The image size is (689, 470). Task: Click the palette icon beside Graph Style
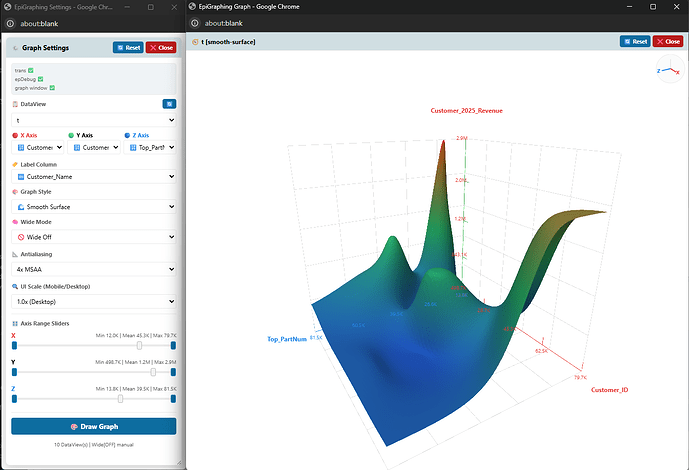click(15, 192)
